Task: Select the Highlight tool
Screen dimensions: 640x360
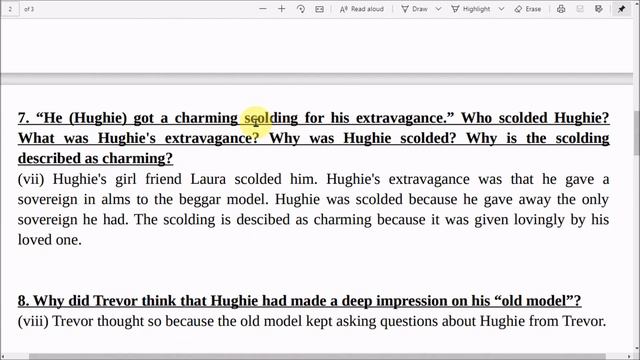Action: tap(471, 9)
